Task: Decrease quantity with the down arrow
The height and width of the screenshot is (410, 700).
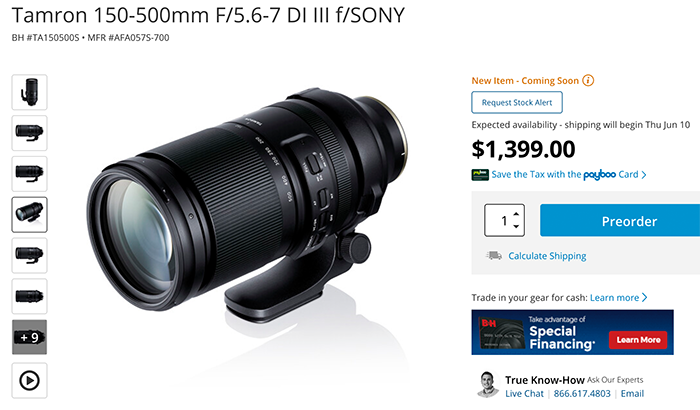Action: point(516,226)
